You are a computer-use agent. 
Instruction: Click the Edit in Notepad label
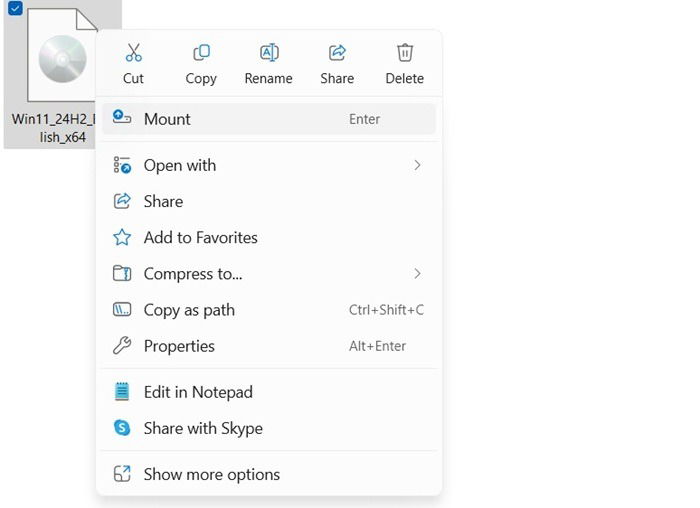pyautogui.click(x=198, y=392)
